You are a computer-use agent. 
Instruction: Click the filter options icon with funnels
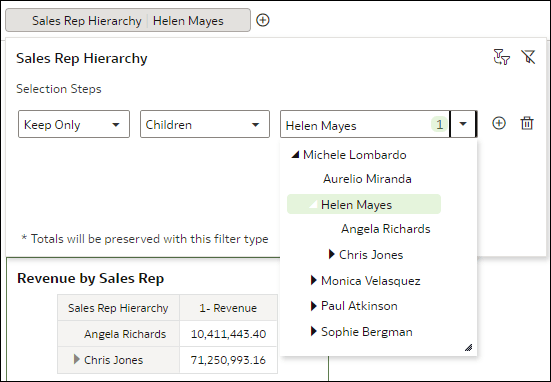point(501,57)
